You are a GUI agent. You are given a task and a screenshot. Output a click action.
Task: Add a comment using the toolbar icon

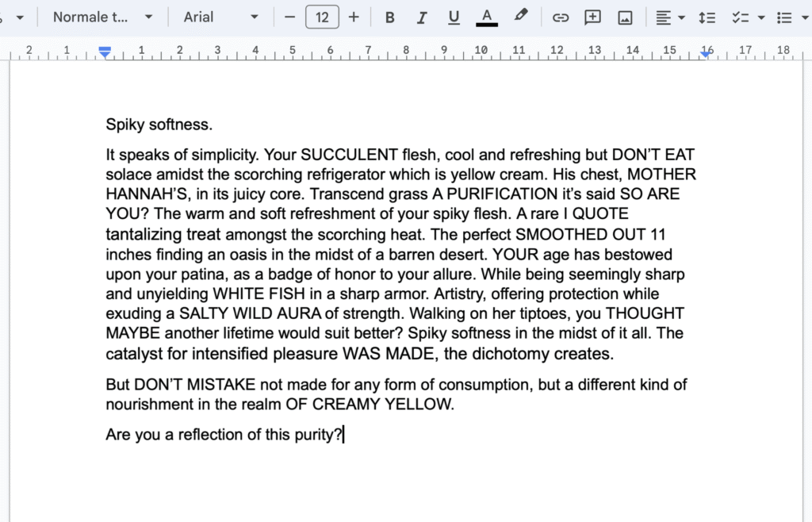click(x=592, y=17)
